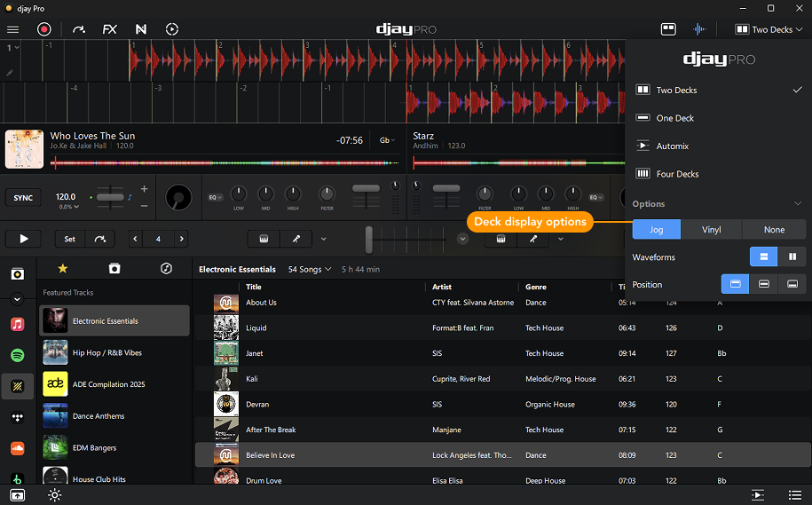Click the pitch bend minus button

[x=144, y=206]
